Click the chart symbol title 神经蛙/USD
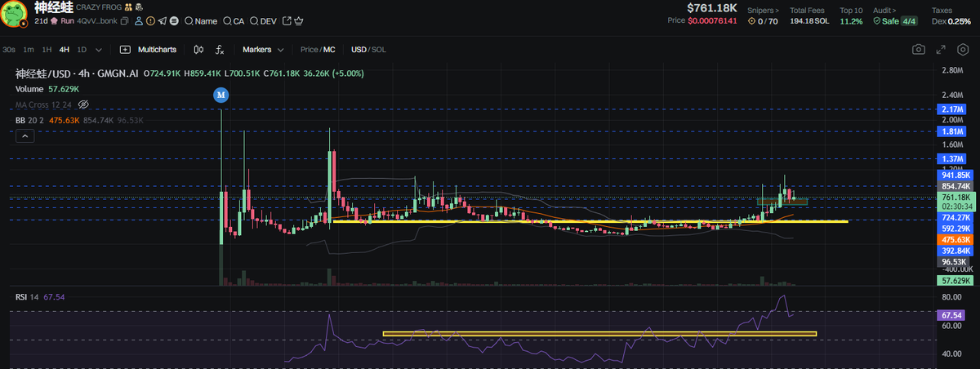The image size is (980, 369). tap(42, 73)
